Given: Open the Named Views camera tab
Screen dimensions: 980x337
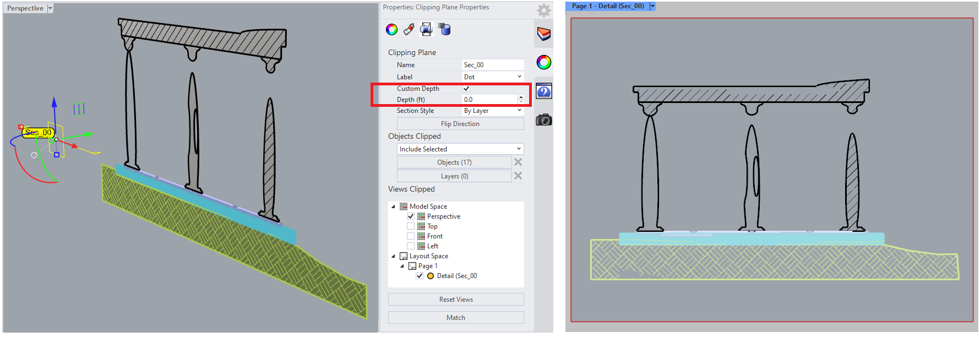Looking at the screenshot, I should point(544,120).
